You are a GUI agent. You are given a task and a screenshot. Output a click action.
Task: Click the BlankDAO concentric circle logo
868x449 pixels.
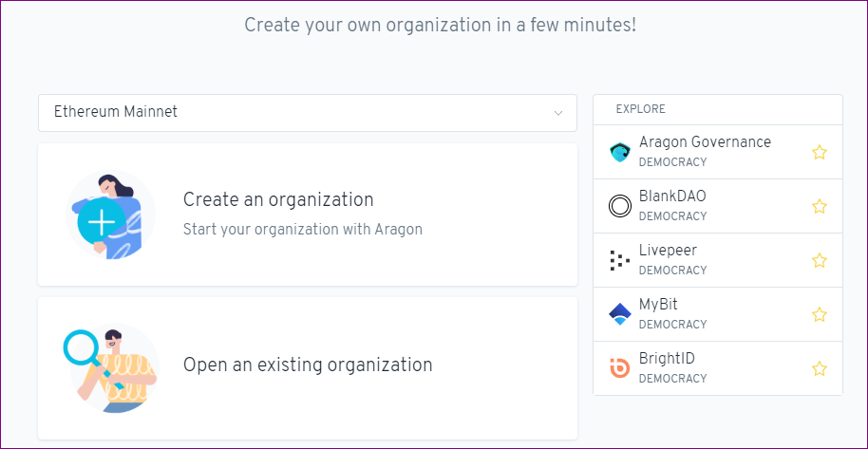tap(620, 207)
